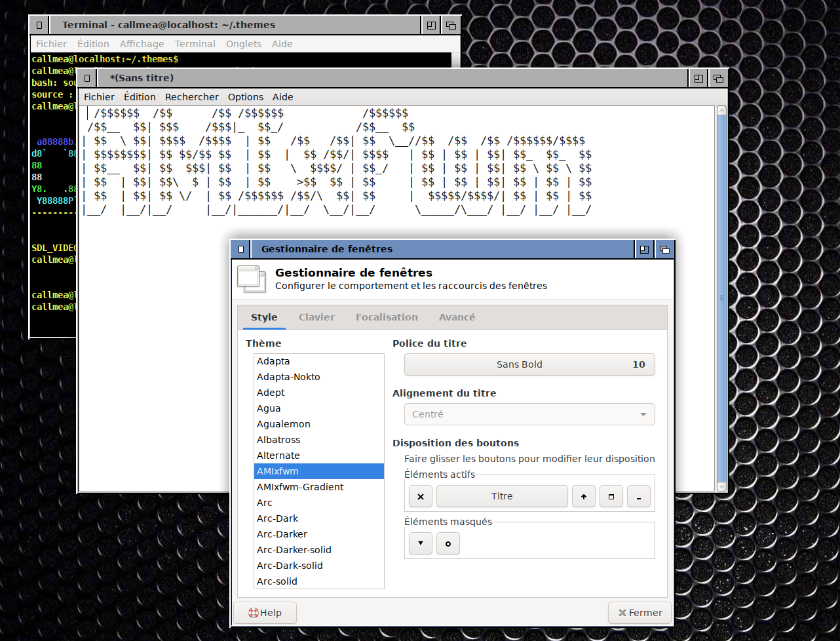Select the Agualemon theme

click(x=319, y=424)
